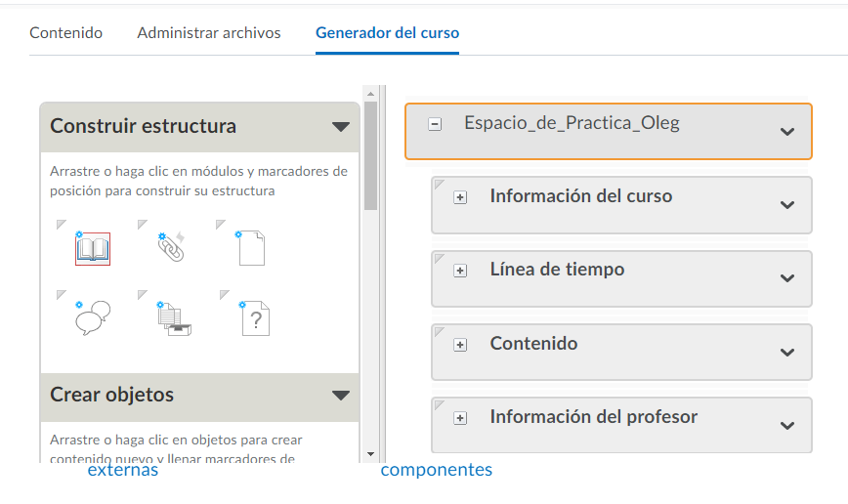
Task: Expand the Información del curso plus box
Action: 460,197
